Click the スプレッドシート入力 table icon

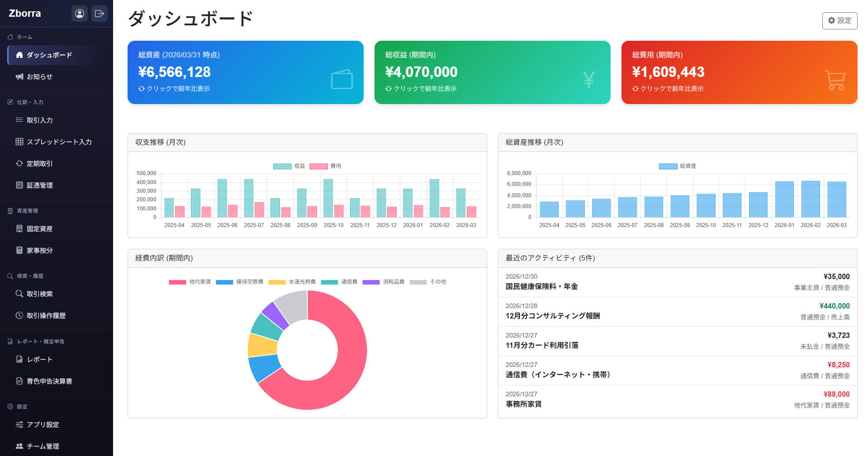tap(19, 142)
